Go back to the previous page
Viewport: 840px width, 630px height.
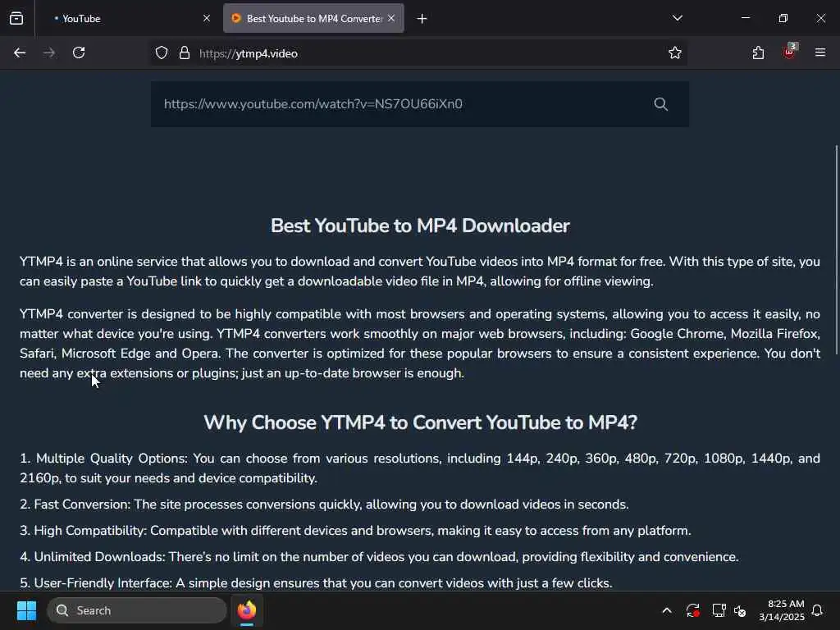pyautogui.click(x=20, y=52)
